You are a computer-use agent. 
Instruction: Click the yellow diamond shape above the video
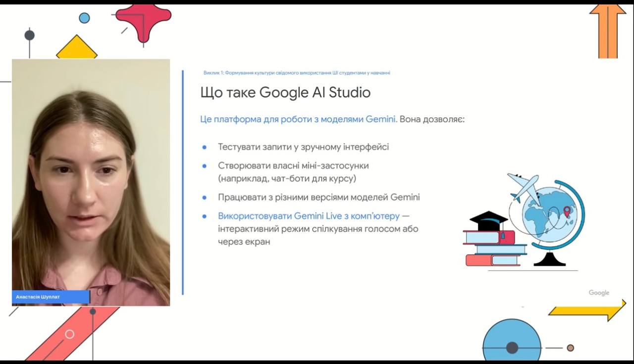tap(77, 49)
